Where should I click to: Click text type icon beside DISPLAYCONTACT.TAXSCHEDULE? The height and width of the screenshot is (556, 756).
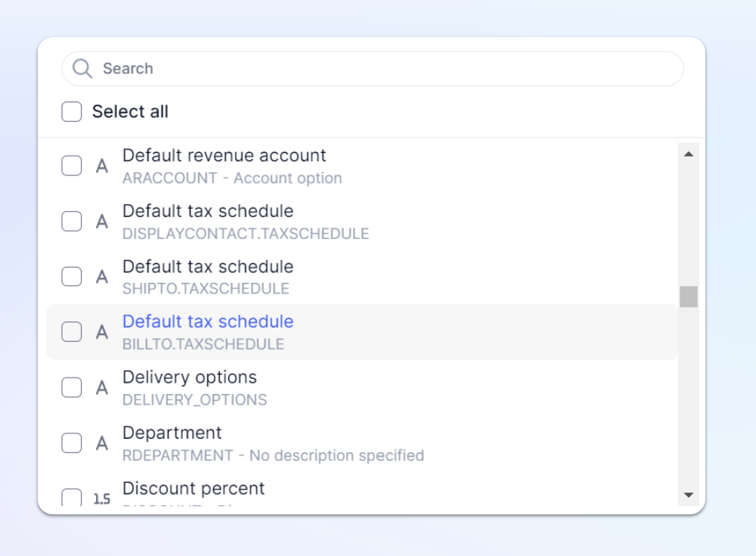point(102,222)
